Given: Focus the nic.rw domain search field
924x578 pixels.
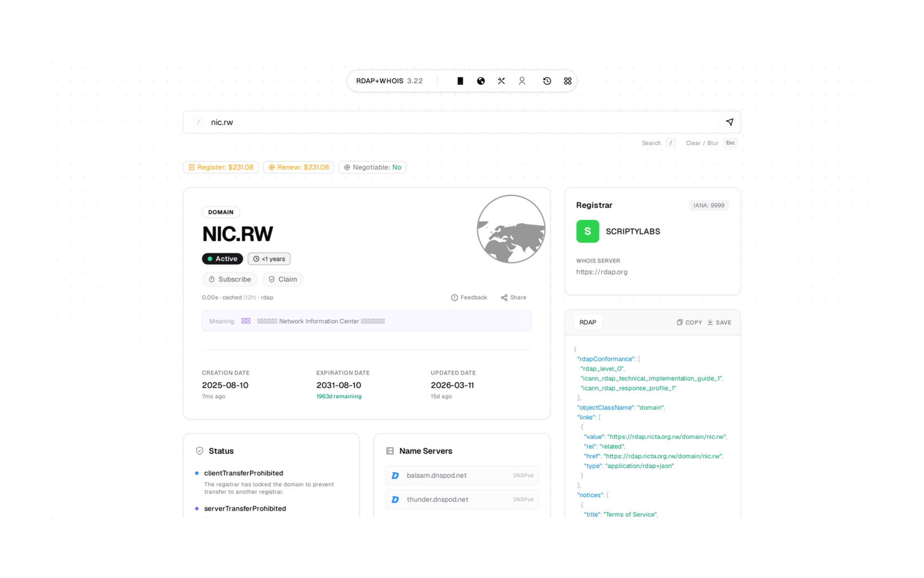Looking at the screenshot, I should (462, 122).
